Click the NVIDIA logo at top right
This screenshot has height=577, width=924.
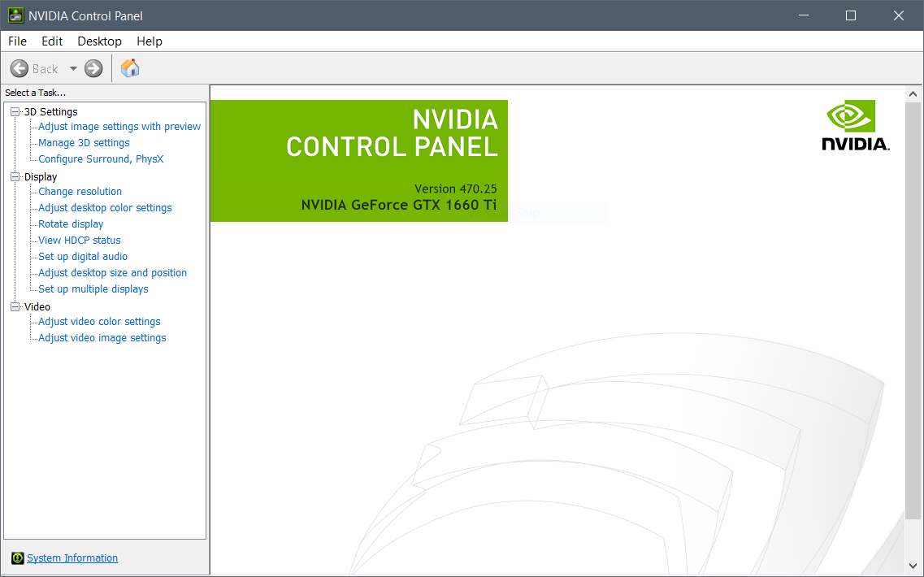pyautogui.click(x=855, y=125)
